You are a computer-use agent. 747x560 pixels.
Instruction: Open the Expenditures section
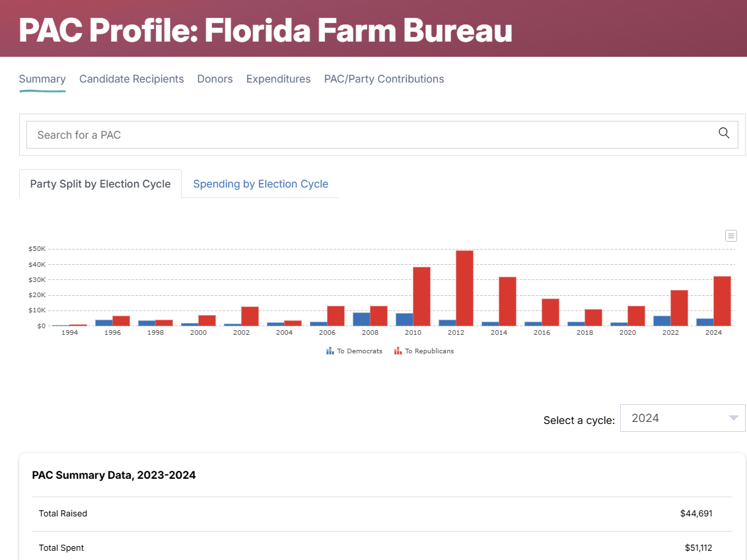pyautogui.click(x=278, y=79)
